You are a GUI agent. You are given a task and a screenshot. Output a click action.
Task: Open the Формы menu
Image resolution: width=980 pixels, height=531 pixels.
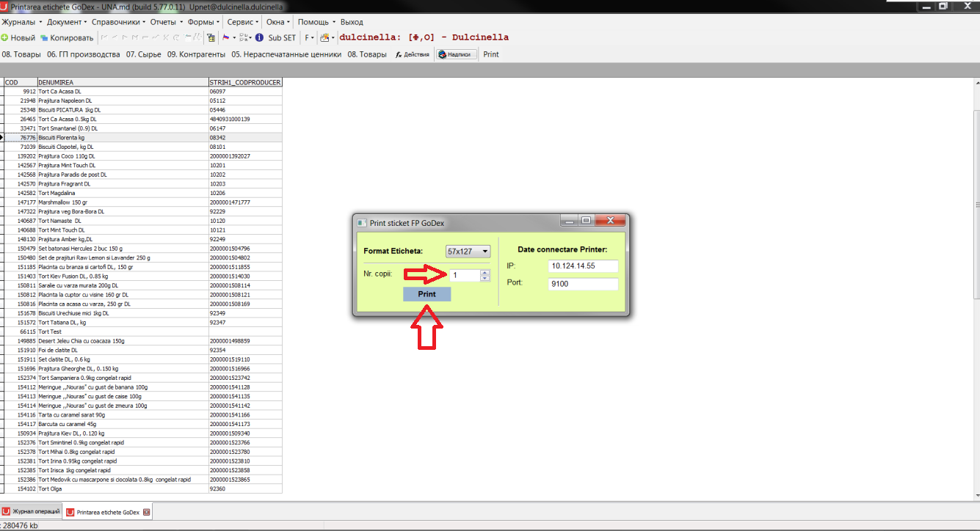pos(203,22)
